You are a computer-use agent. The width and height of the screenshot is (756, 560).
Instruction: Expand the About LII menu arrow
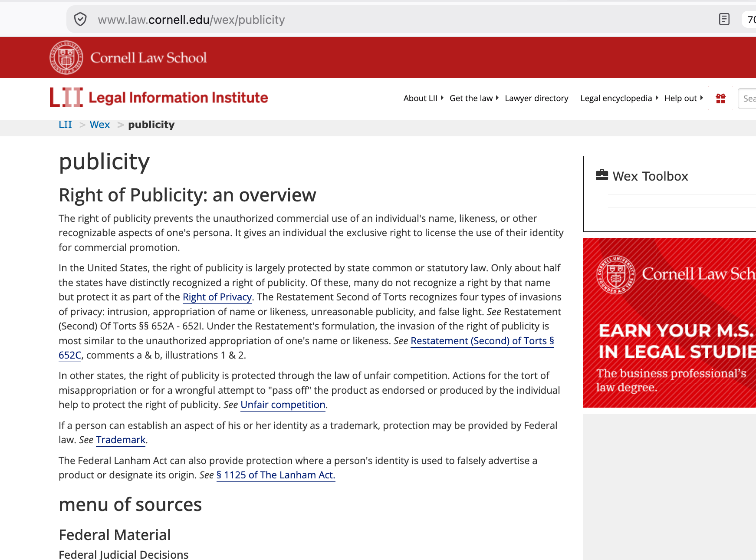pyautogui.click(x=442, y=98)
